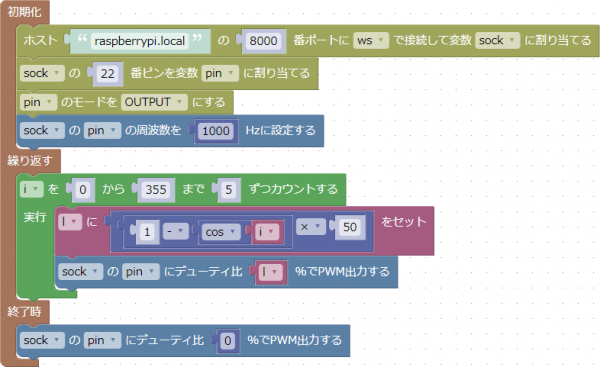Edit the loop step value 5
The height and width of the screenshot is (367, 600).
pyautogui.click(x=229, y=189)
